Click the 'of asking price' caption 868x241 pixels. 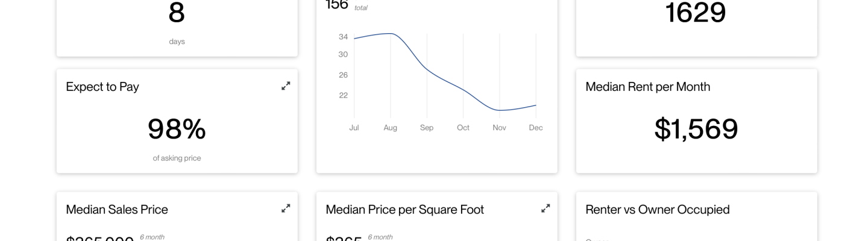[177, 158]
